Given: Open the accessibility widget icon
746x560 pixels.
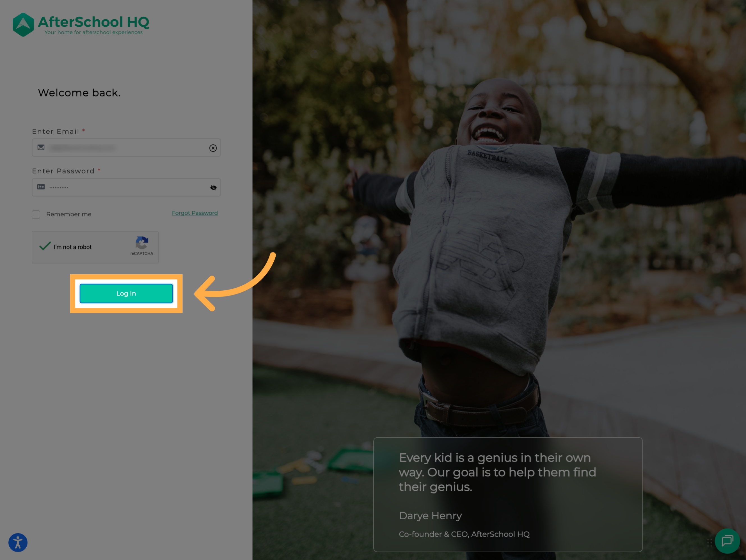Looking at the screenshot, I should pos(18,543).
